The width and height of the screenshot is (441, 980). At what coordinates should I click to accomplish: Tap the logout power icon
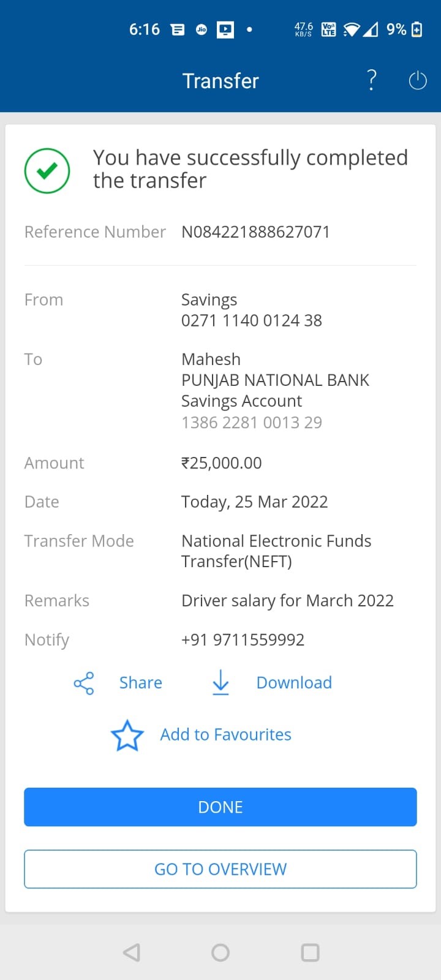(x=417, y=80)
